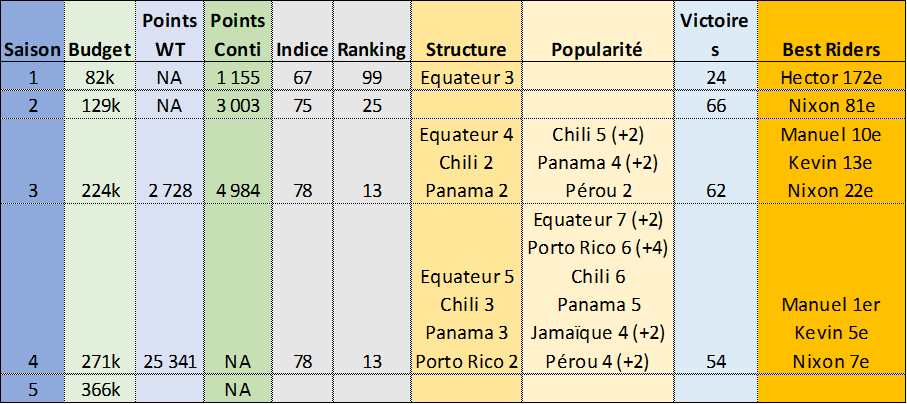Select the Points WT header cell
The width and height of the screenshot is (907, 404).
pyautogui.click(x=169, y=34)
